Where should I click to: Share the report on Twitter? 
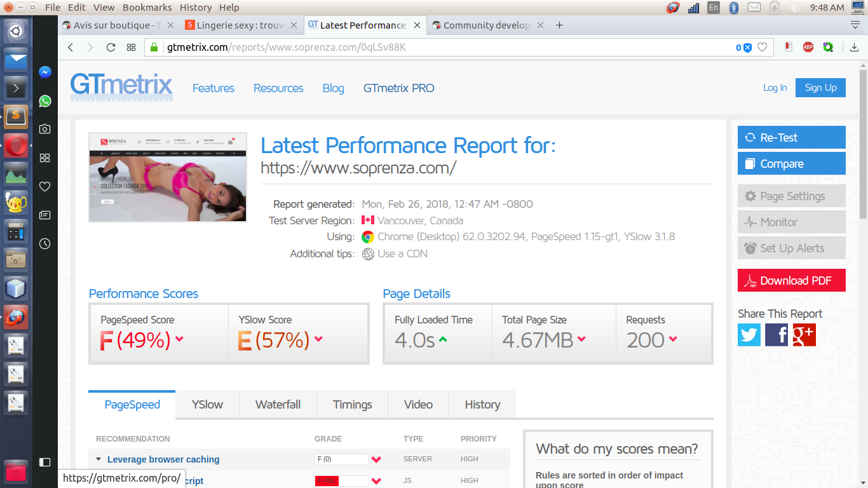[x=749, y=335]
